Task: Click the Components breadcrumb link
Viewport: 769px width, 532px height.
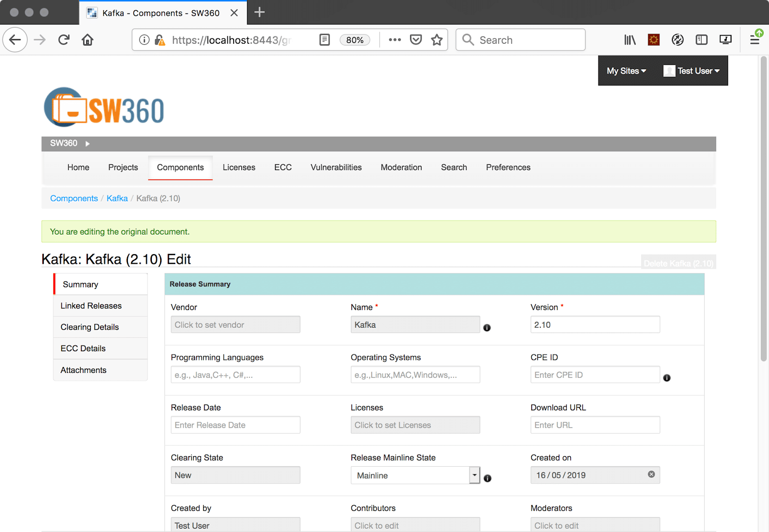Action: [x=74, y=198]
